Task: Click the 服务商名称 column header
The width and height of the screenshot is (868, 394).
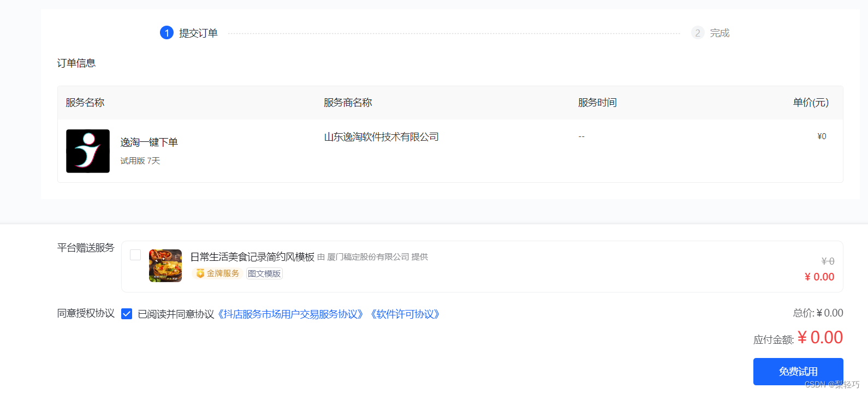Action: tap(348, 103)
